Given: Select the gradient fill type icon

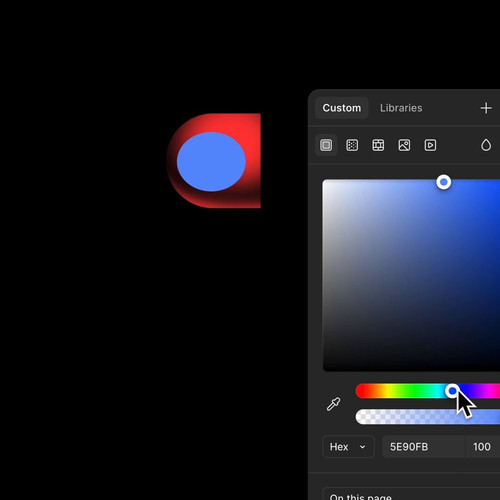Looking at the screenshot, I should pos(352,145).
